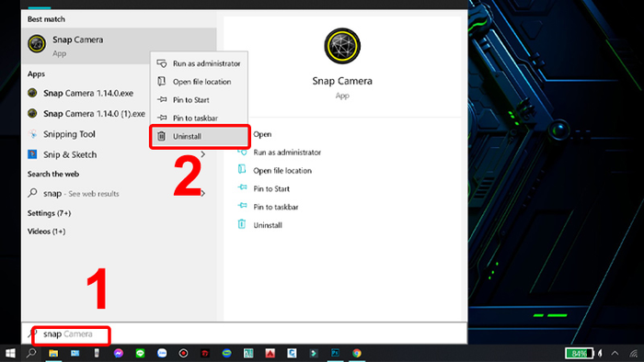Click Snap Camera icon in best match row

pyautogui.click(x=37, y=43)
